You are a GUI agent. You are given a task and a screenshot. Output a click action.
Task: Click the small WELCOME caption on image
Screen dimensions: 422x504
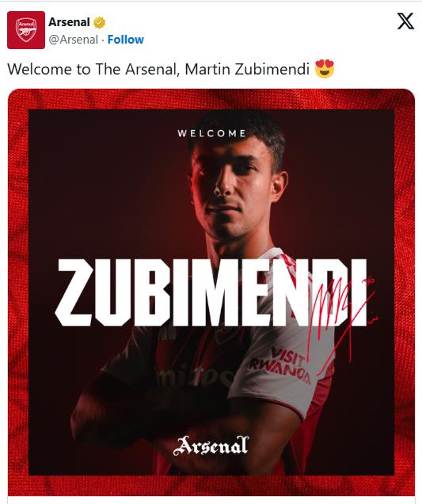212,133
